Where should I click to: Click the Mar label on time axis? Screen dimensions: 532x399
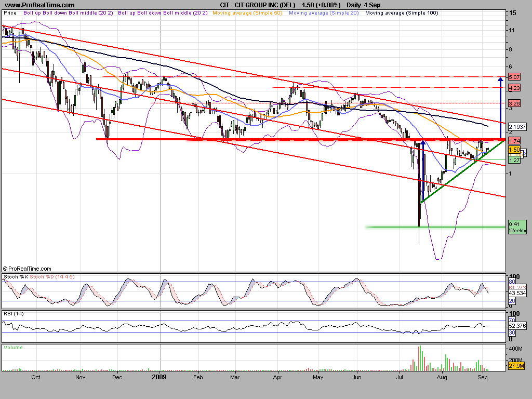[235, 377]
